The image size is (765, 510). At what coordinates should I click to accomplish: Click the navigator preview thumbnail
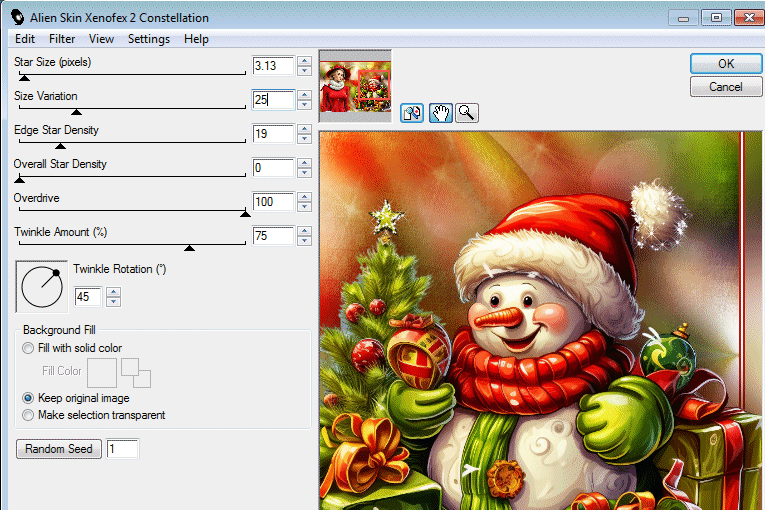[x=355, y=86]
